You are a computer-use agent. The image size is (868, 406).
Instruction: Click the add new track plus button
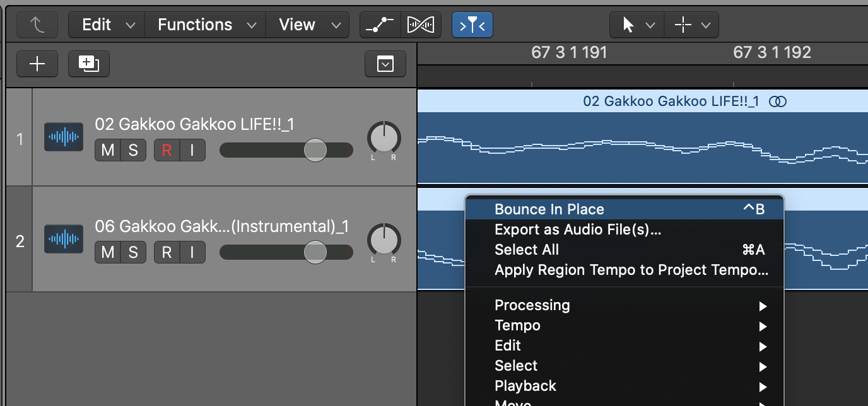[37, 64]
